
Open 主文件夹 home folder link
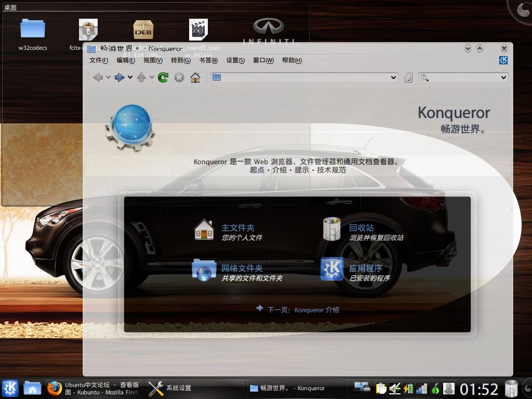click(x=238, y=228)
